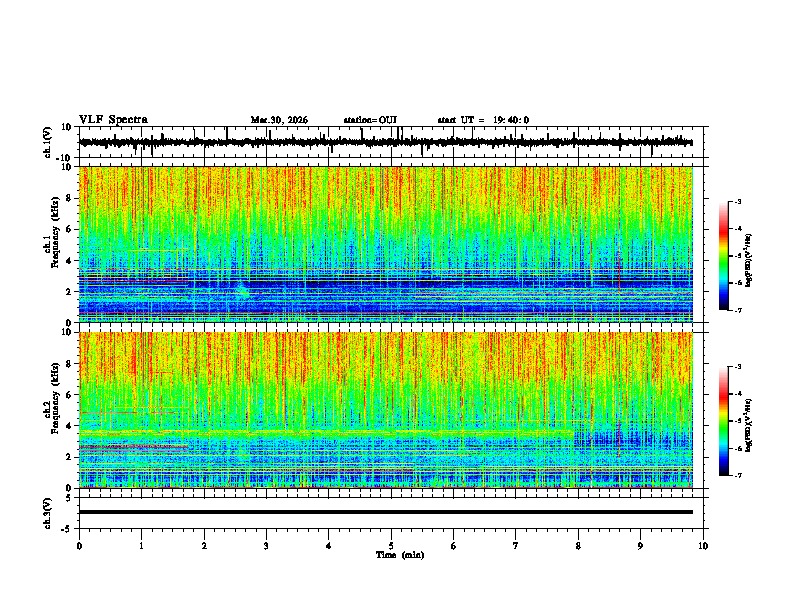This screenshot has height=612, width=792.
Task: Click the ch.2 colorbar log(PSD) unit label
Action: tap(749, 425)
